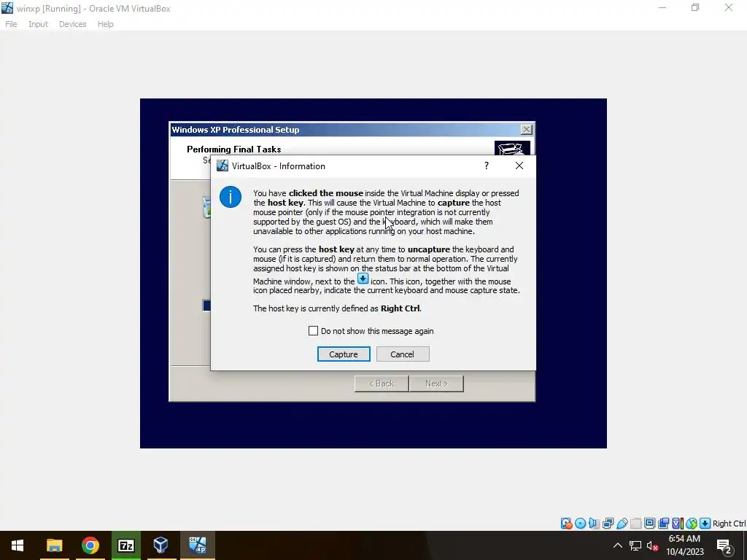Click the VirtualBox window icon in main title bar
Image resolution: width=747 pixels, height=560 pixels.
coord(7,7)
